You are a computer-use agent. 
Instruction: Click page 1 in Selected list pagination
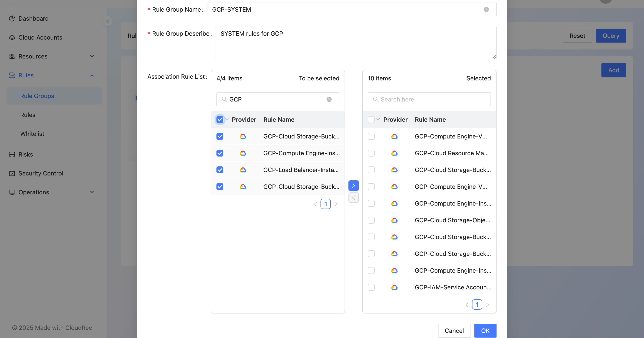477,304
